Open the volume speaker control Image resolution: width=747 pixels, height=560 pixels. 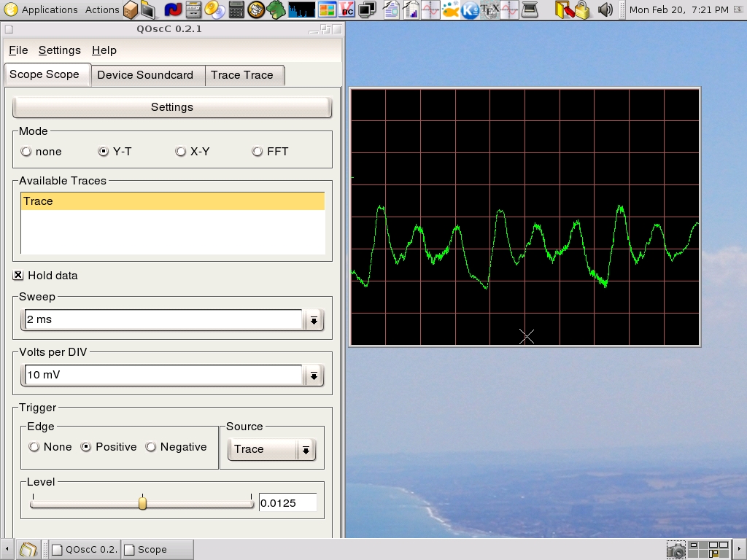(x=605, y=9)
